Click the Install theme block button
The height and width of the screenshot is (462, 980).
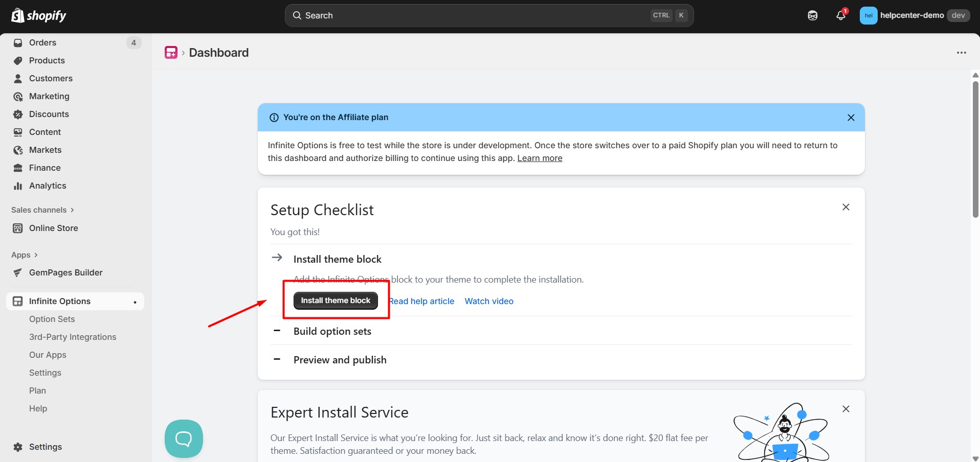[x=335, y=301]
